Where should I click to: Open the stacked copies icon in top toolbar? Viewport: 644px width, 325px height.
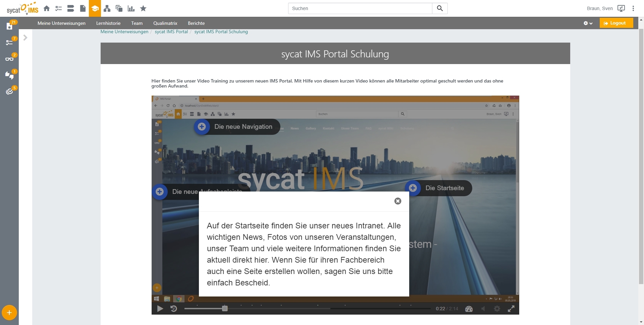coord(119,8)
